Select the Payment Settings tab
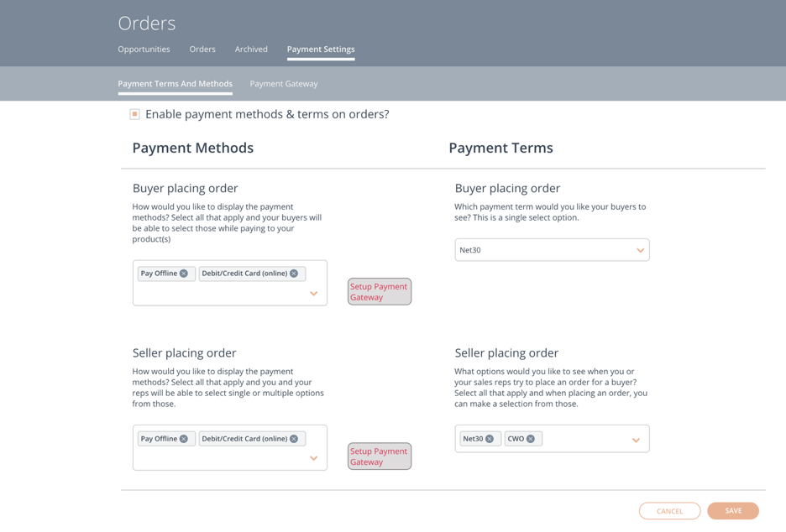 (321, 50)
